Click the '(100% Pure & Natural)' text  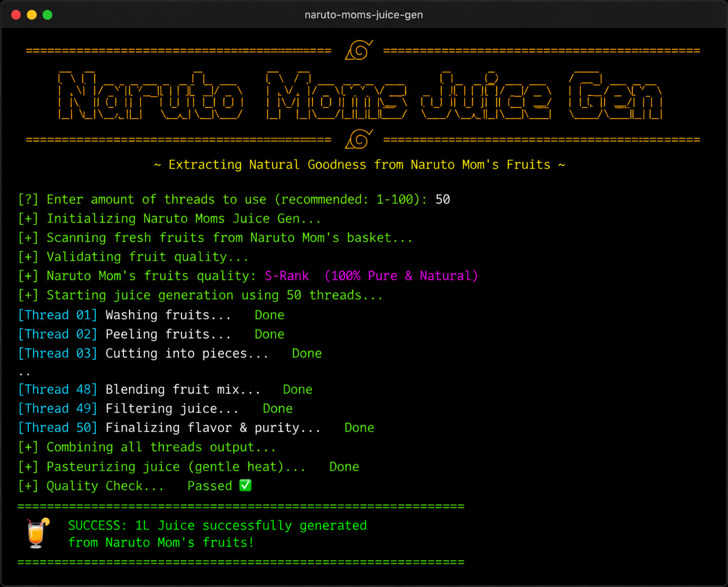point(401,276)
